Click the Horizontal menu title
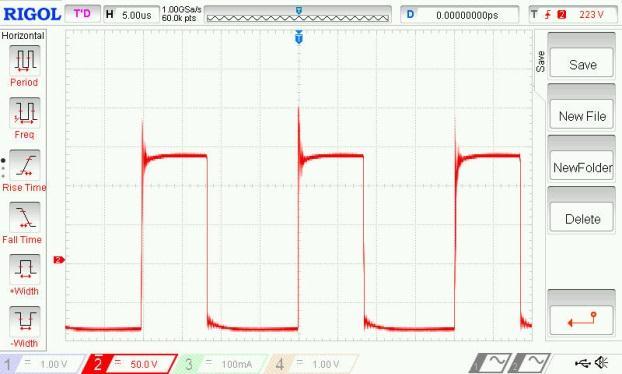This screenshot has width=622, height=374. pyautogui.click(x=23, y=36)
